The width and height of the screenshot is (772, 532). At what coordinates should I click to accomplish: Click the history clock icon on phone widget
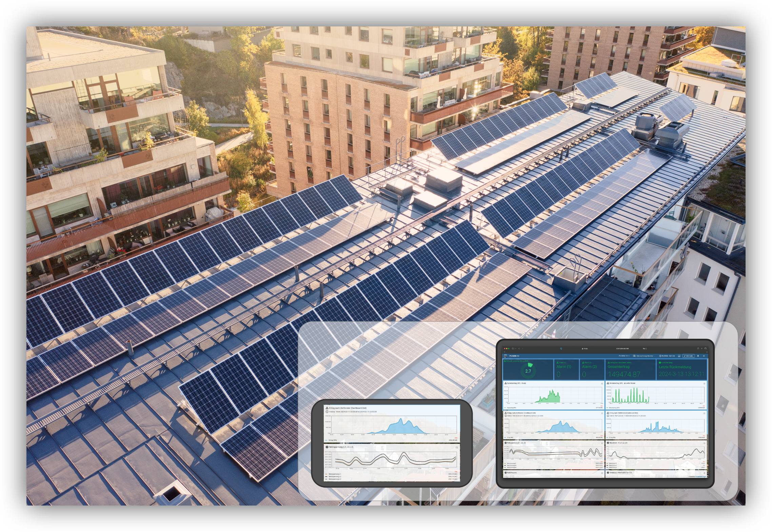pos(327,412)
